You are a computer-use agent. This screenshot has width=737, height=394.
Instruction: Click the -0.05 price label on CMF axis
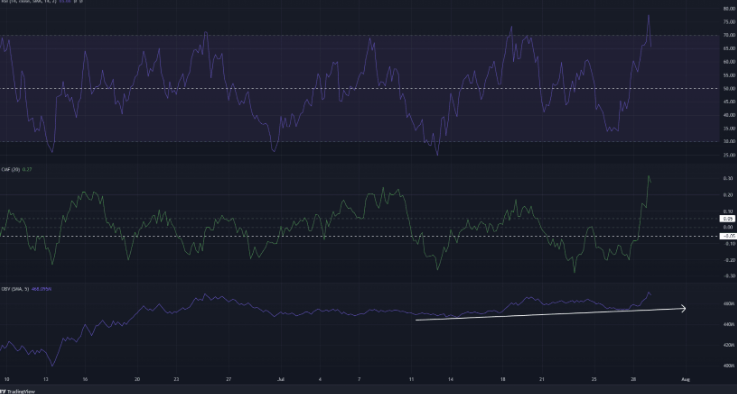point(729,236)
